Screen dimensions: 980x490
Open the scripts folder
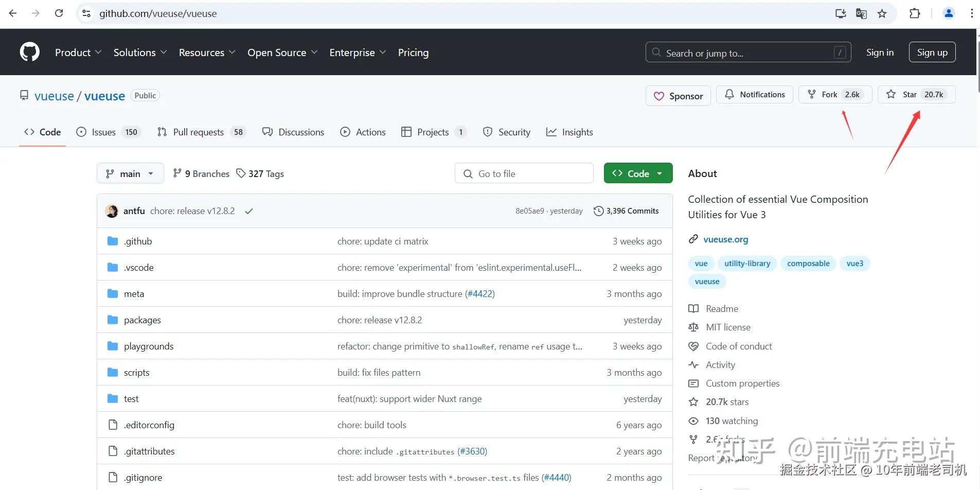click(136, 373)
